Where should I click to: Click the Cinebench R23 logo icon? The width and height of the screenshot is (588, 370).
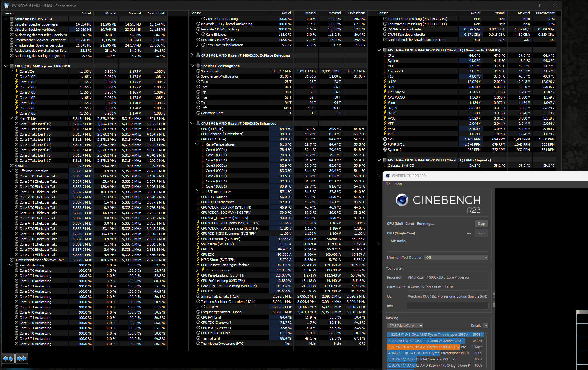pos(402,200)
